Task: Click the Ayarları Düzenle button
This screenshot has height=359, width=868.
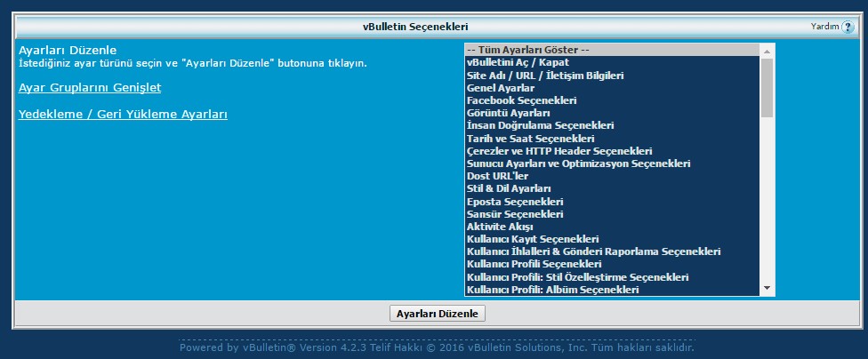Action: (x=438, y=314)
